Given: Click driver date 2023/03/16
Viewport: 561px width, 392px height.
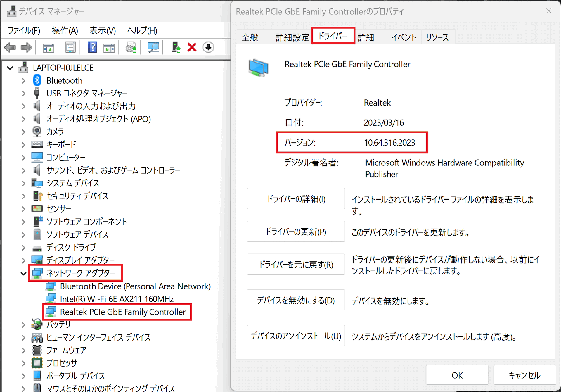Looking at the screenshot, I should (x=384, y=122).
